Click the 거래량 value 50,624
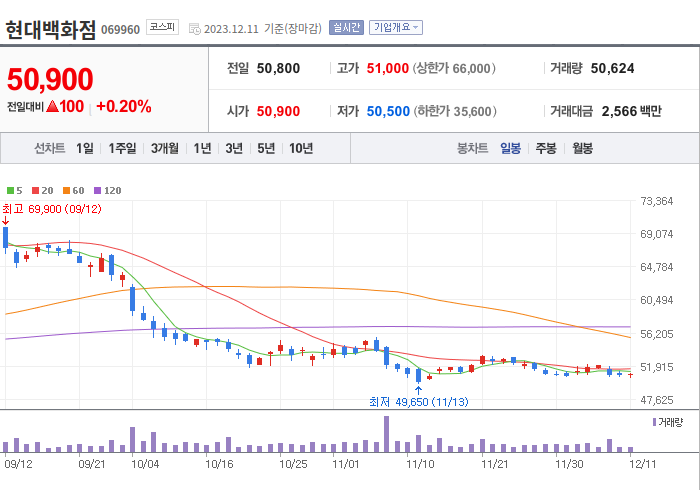Screen dimensions: 700x490 [x=612, y=68]
